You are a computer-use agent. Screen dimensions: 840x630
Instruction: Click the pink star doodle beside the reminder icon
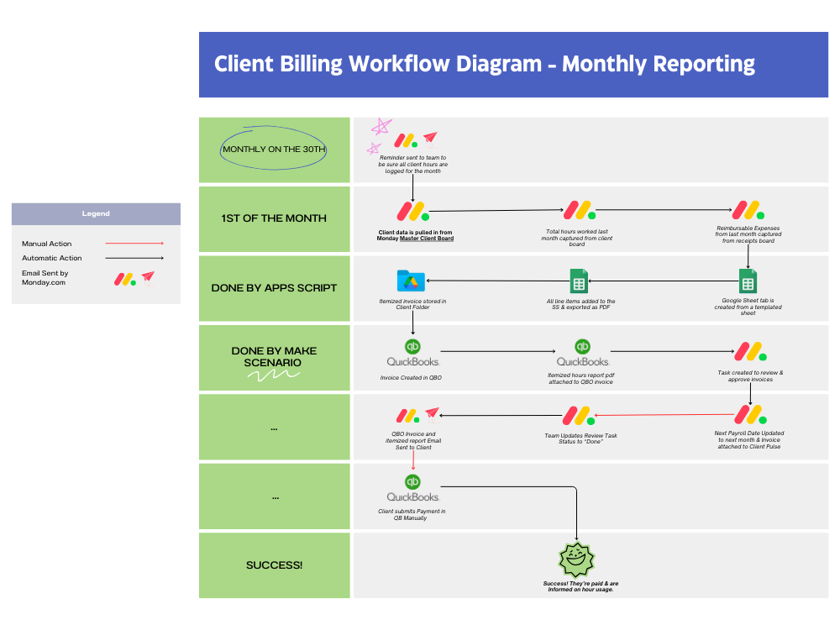(381, 127)
